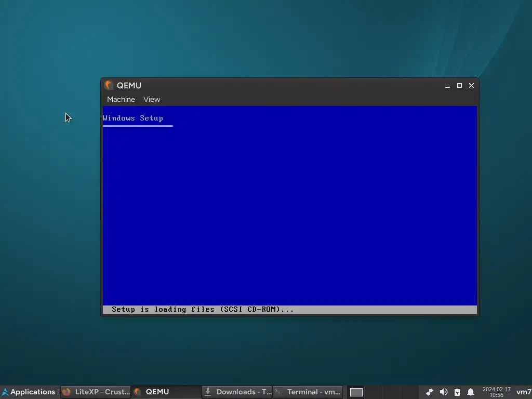The image size is (532, 399).
Task: Open the battery power tray icon
Action: click(x=457, y=392)
